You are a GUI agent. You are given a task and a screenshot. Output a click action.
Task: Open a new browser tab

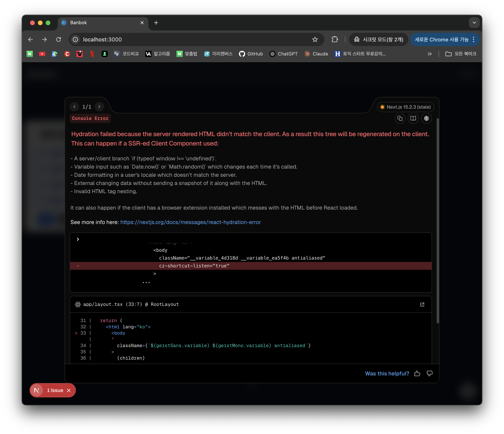156,23
